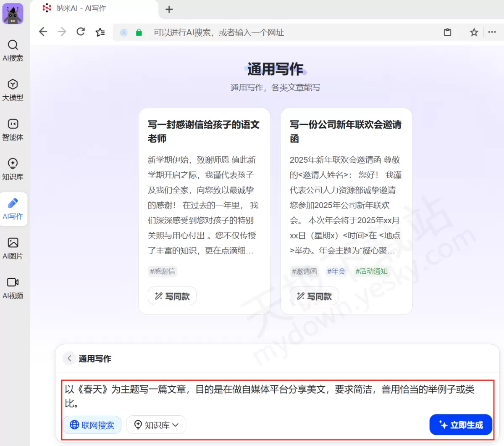
Task: Switch to the 纳米AI - AI写作 tab
Action: tap(94, 8)
